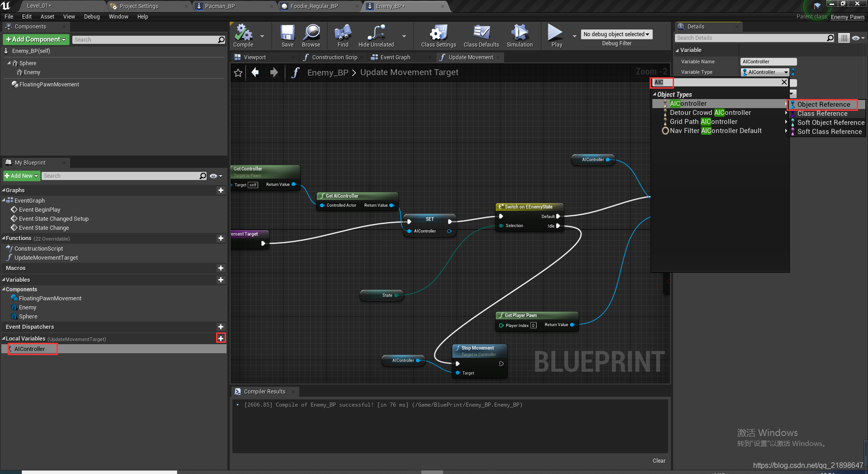Open Class Settings
This screenshot has width=868, height=474.
coord(439,36)
